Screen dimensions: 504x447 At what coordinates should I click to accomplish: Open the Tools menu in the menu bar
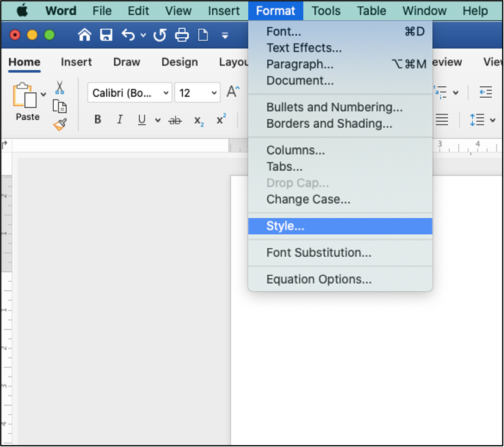pos(326,10)
